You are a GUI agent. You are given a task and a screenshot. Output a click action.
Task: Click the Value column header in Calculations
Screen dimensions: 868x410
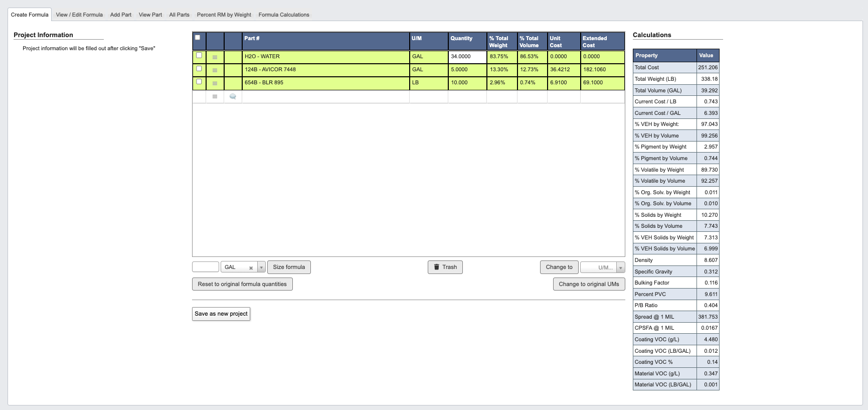(708, 55)
